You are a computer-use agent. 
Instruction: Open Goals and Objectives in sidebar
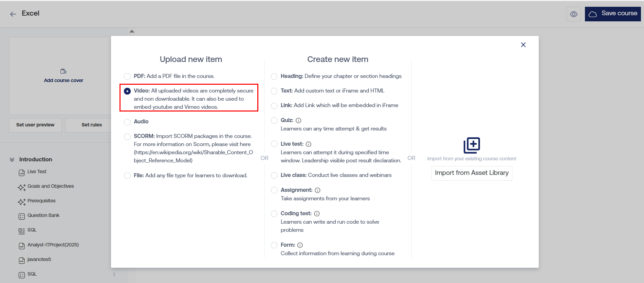51,186
